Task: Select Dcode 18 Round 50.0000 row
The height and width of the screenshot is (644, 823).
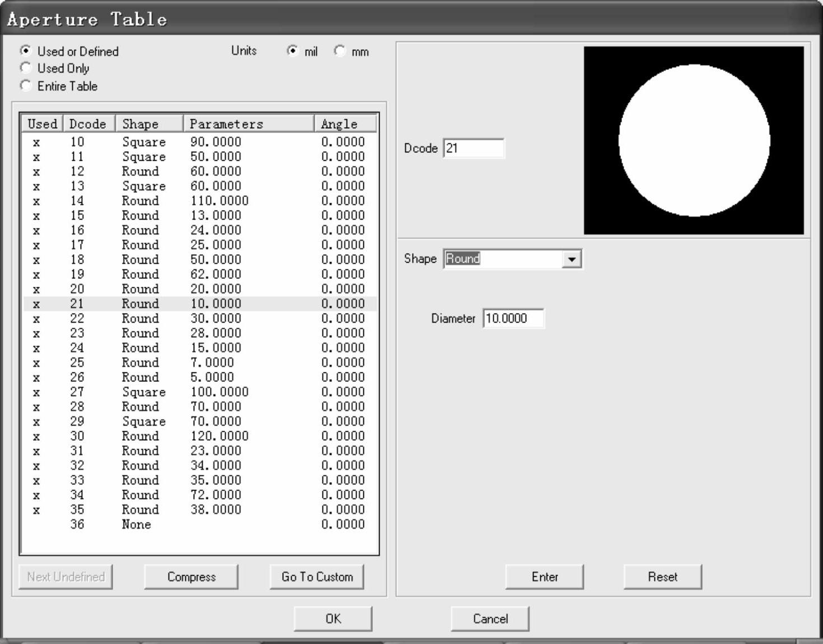Action: click(x=200, y=260)
